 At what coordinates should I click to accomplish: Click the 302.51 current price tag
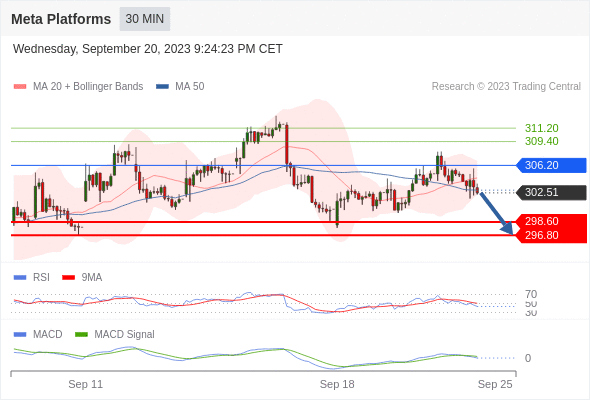[551, 192]
